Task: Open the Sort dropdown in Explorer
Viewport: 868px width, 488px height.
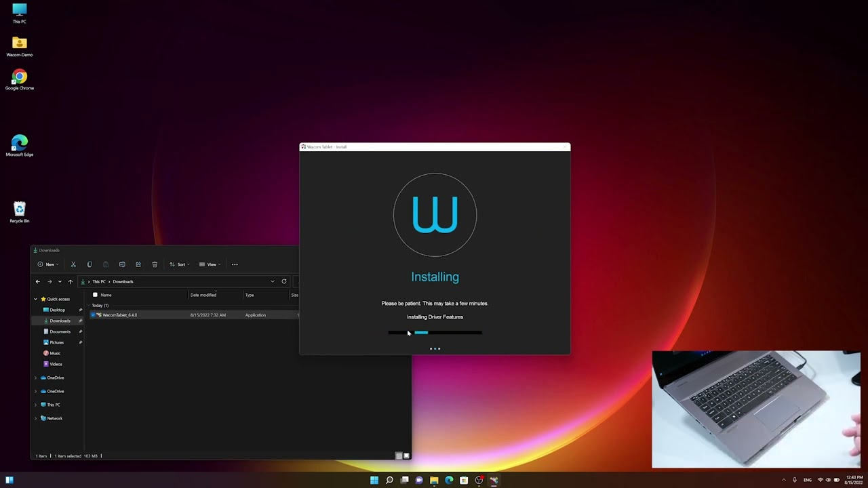Action: pos(178,264)
